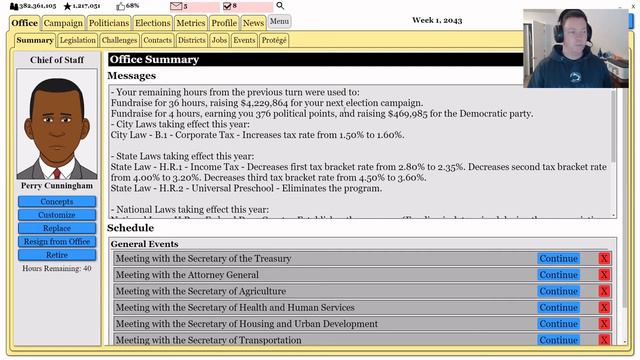Click the population people icon in top bar
This screenshot has height=360, width=640.
14,6
